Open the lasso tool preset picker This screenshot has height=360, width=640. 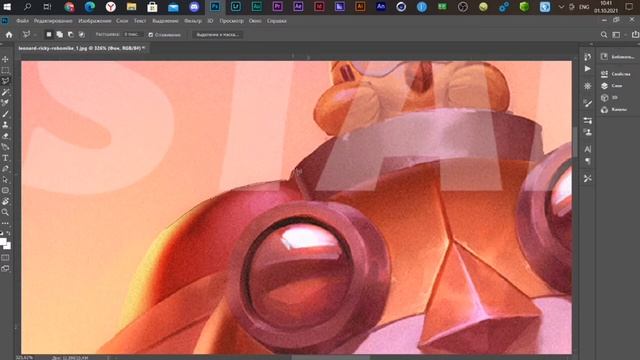point(28,35)
